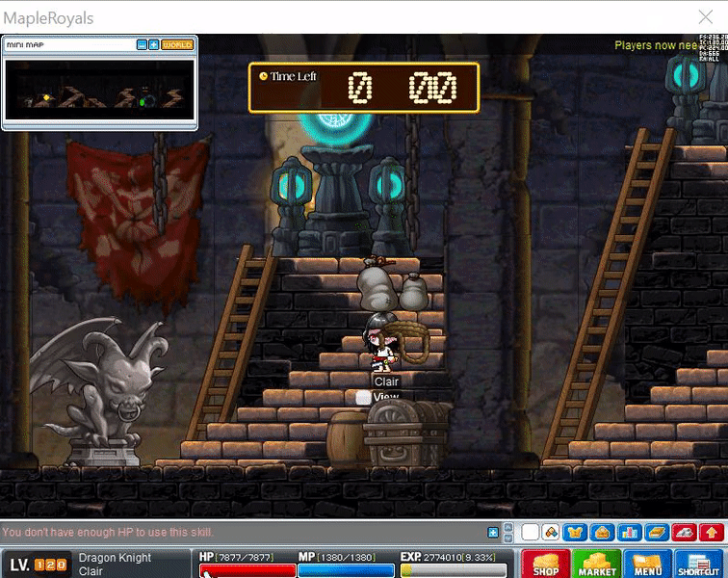This screenshot has height=578, width=728.
Task: Open the World map button
Action: 177,44
